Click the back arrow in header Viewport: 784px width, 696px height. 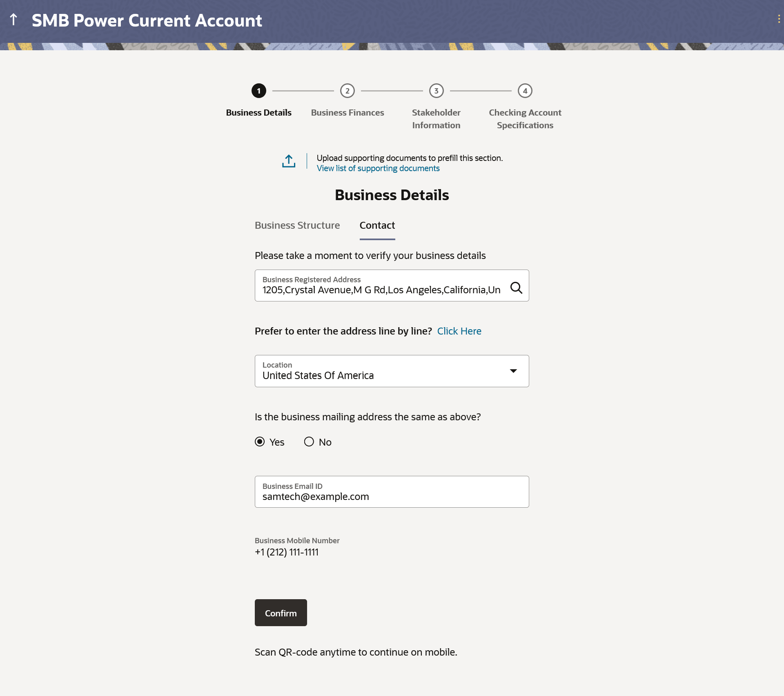pyautogui.click(x=13, y=19)
